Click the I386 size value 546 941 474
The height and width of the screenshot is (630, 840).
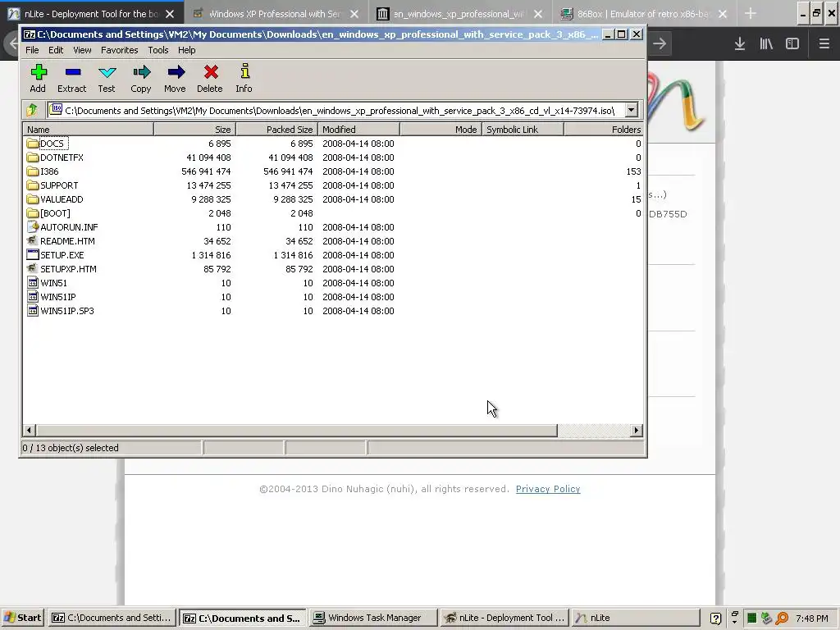[x=206, y=171]
